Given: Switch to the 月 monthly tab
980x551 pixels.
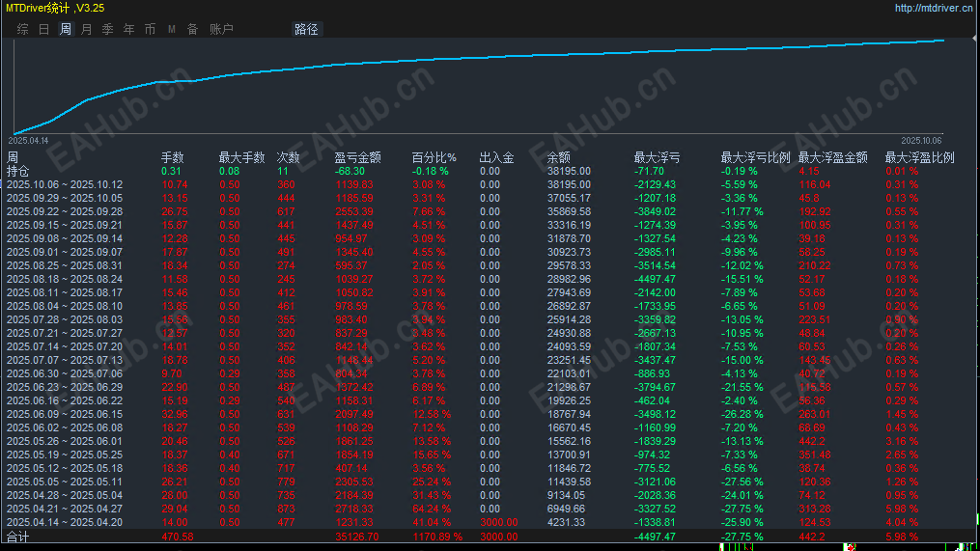Looking at the screenshot, I should pos(86,29).
